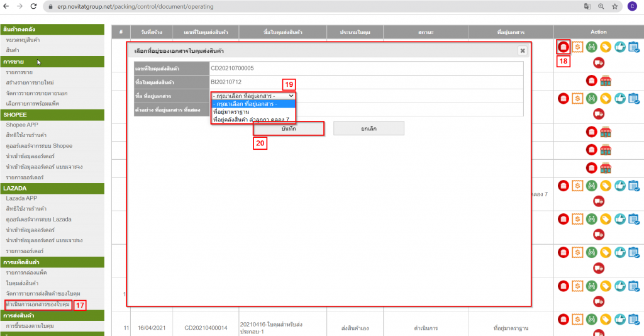The height and width of the screenshot is (336, 644).
Task: Click the orange dollar receipt icon in first row
Action: (577, 47)
